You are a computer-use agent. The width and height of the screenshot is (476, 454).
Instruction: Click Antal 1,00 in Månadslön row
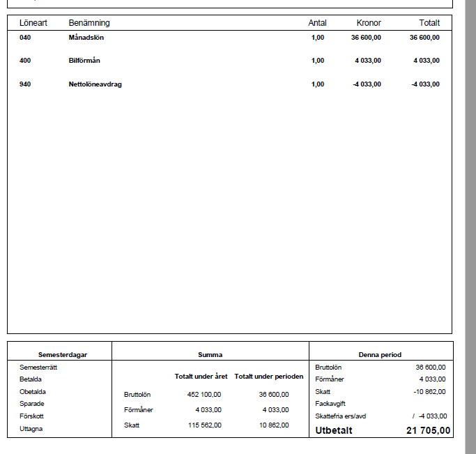pos(318,38)
